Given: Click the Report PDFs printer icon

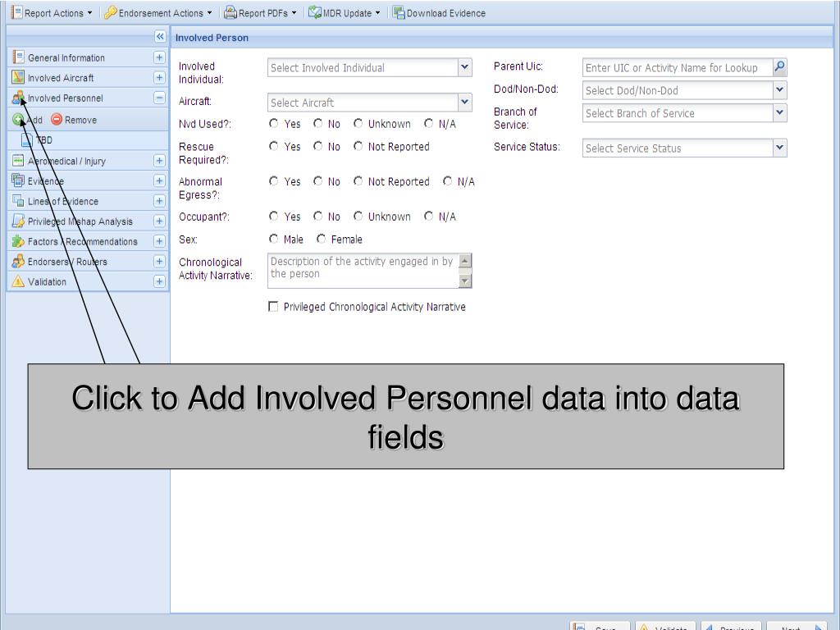Looking at the screenshot, I should 230,12.
